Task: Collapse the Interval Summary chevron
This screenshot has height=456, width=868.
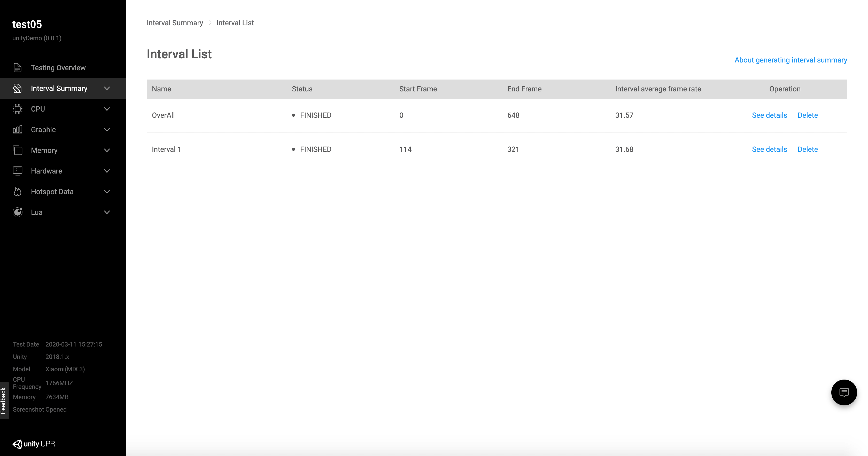Action: pyautogui.click(x=107, y=88)
